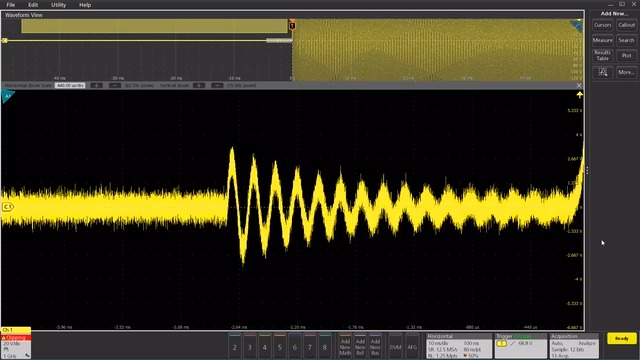Click Add New Ref button
The image size is (640, 360).
[x=360, y=347]
